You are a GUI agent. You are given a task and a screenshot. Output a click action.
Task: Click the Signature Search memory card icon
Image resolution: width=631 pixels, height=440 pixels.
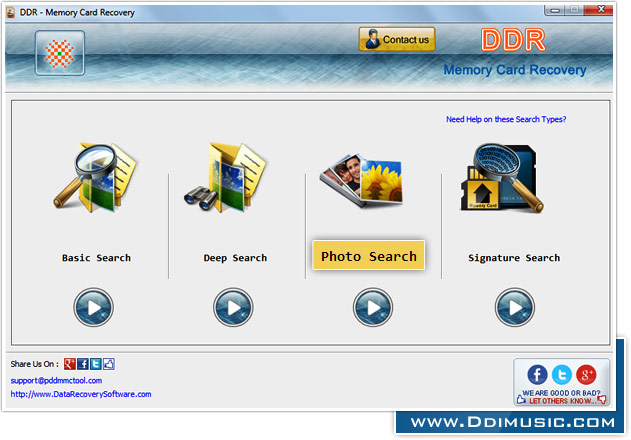[502, 178]
